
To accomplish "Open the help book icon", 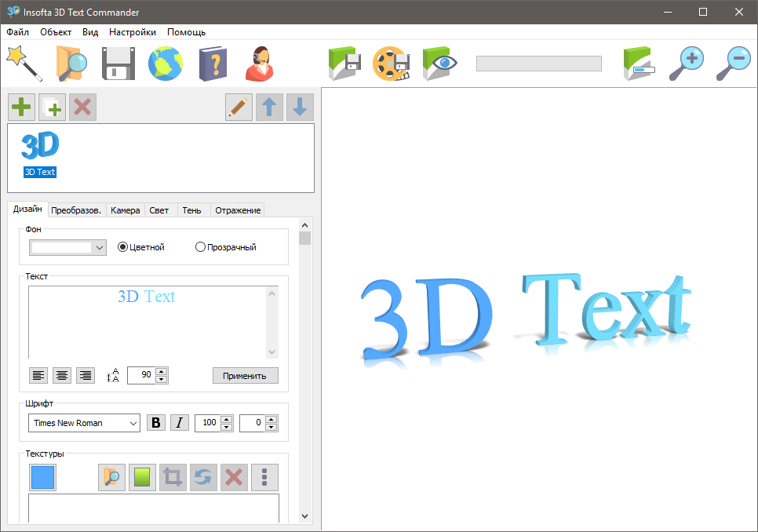I will coord(213,64).
